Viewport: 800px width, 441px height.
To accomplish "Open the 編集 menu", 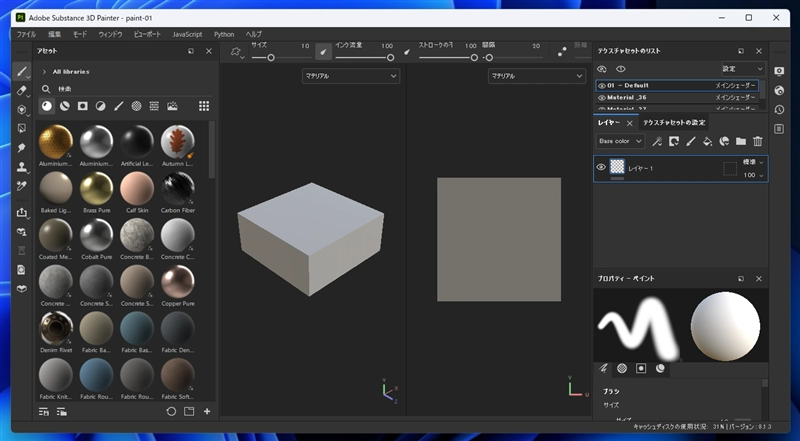I will point(55,34).
